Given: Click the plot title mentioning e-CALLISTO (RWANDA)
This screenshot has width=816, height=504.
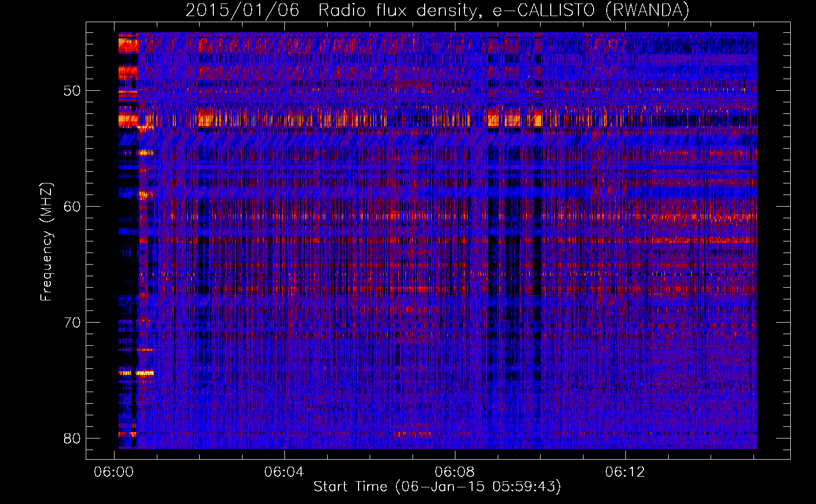Looking at the screenshot, I should (x=437, y=10).
